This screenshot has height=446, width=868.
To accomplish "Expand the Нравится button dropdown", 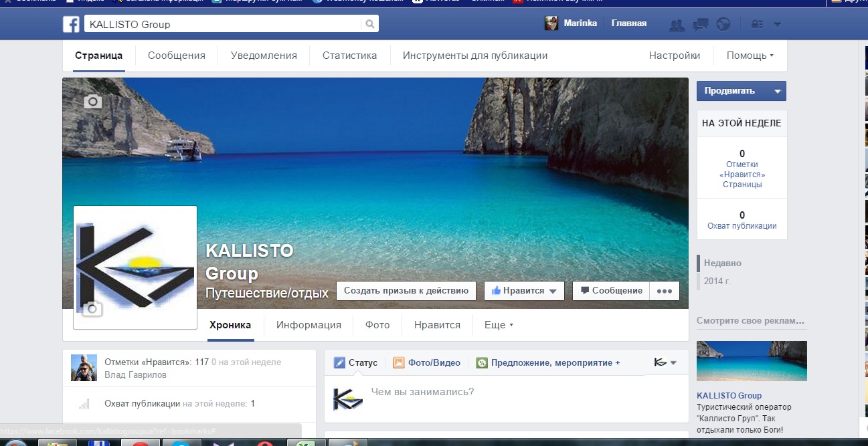I will [x=553, y=292].
